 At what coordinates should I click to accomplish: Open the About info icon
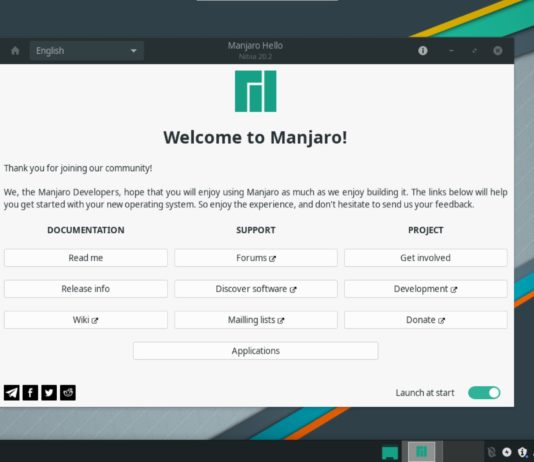click(423, 51)
